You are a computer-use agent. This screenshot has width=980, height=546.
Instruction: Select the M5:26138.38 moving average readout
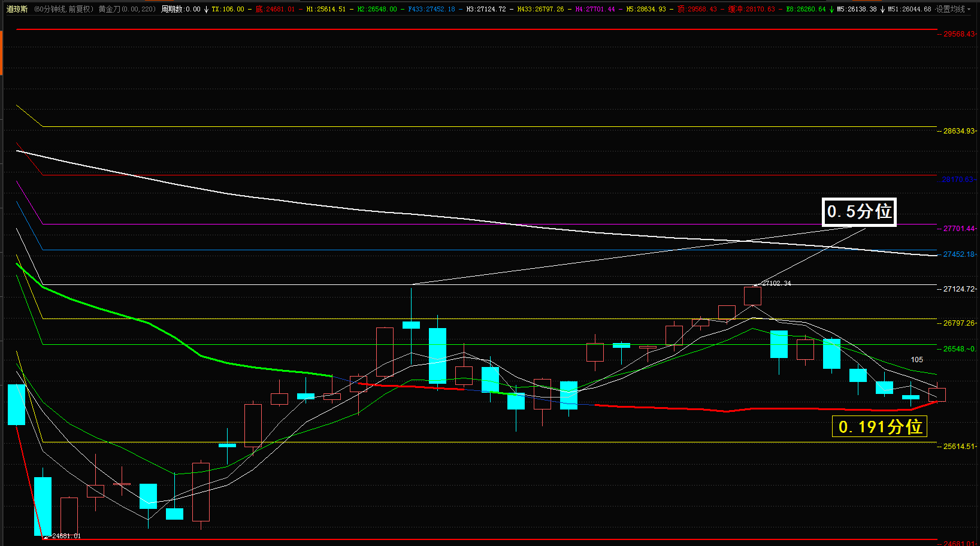[857, 9]
